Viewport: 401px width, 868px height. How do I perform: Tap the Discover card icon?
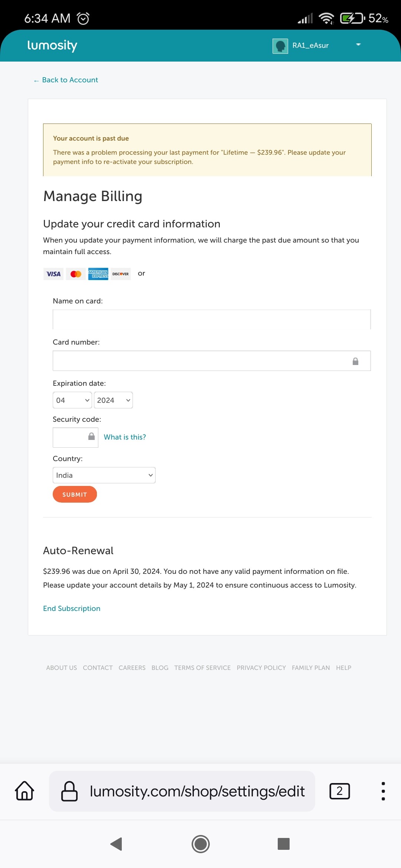point(121,274)
